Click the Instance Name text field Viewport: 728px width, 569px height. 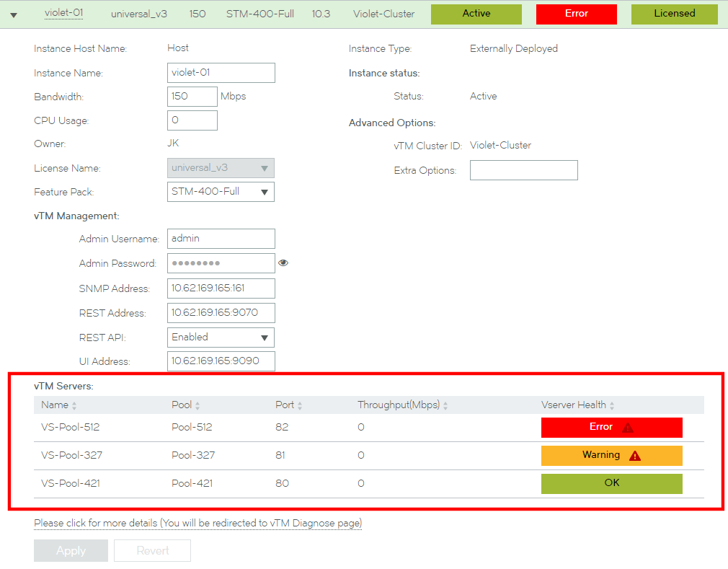click(x=221, y=73)
